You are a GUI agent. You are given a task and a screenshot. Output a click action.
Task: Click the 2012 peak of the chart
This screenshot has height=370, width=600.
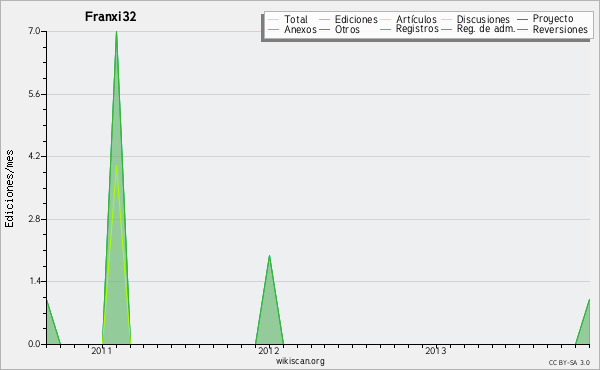coord(269,256)
